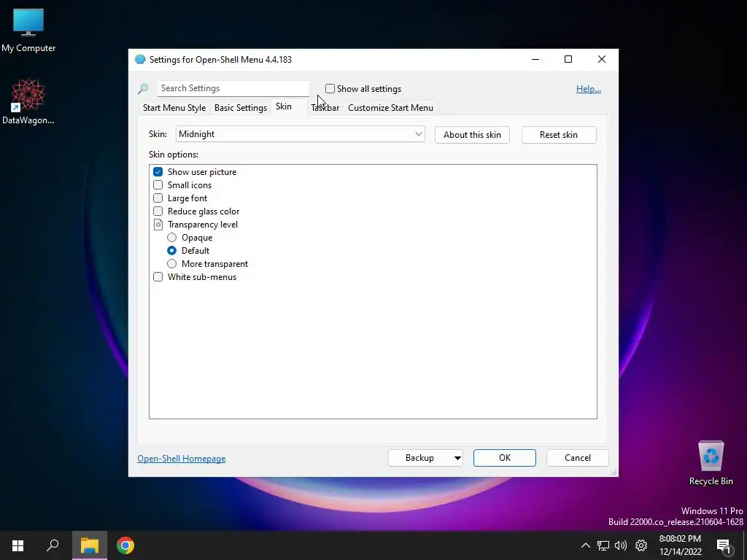The width and height of the screenshot is (747, 560).
Task: Click the taskbar clock and date
Action: (681, 545)
